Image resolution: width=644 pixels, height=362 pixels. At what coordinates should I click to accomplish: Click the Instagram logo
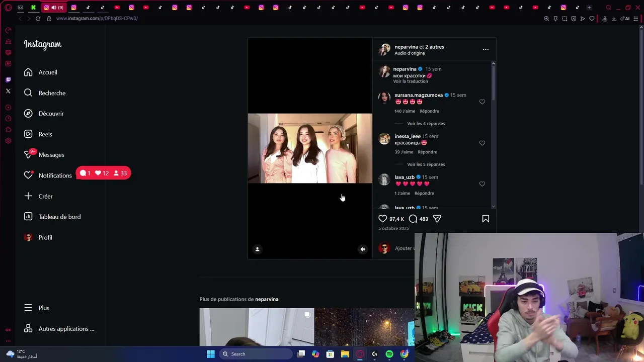click(x=43, y=45)
